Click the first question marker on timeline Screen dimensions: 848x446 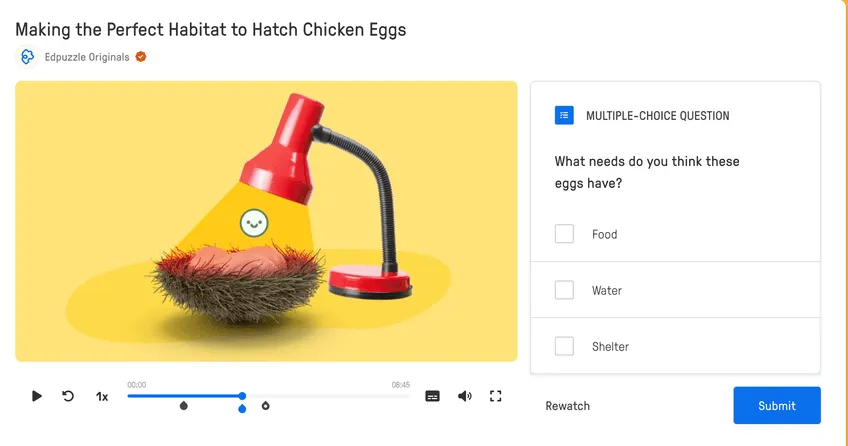pyautogui.click(x=184, y=405)
